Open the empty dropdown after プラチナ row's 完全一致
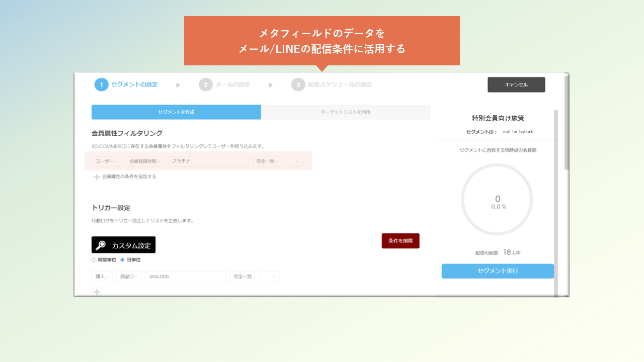 point(294,161)
